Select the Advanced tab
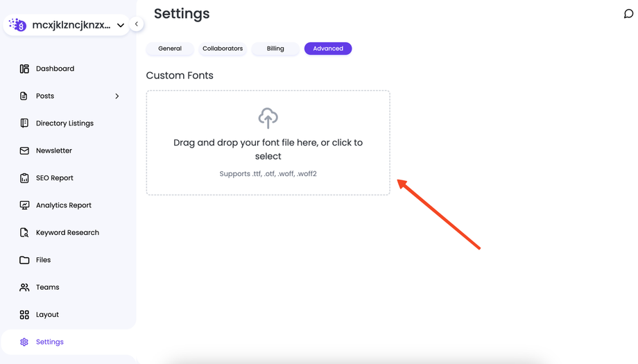The image size is (638, 364). pos(328,49)
